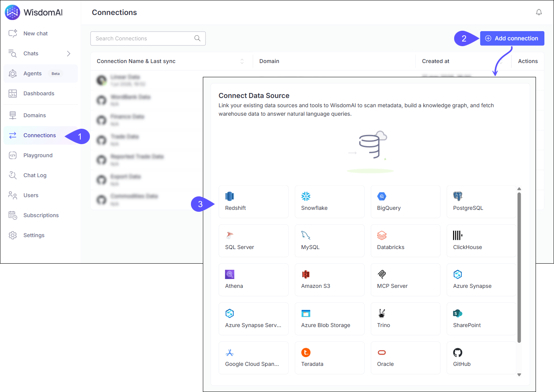Click the Oracle card label

pyautogui.click(x=385, y=364)
